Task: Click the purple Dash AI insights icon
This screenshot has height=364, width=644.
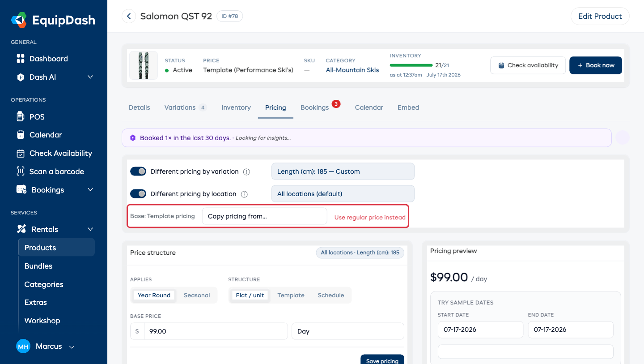Action: click(132, 138)
